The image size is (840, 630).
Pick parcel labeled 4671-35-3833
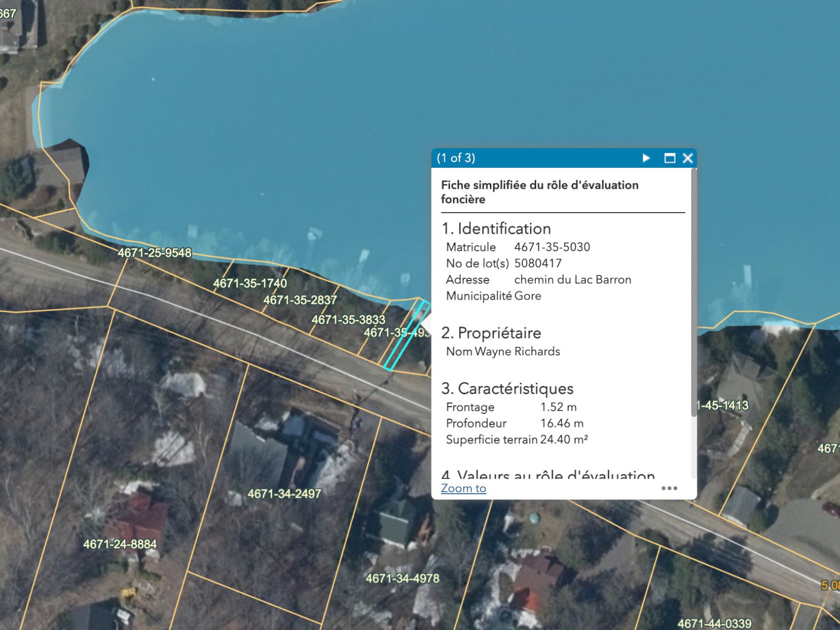(348, 319)
